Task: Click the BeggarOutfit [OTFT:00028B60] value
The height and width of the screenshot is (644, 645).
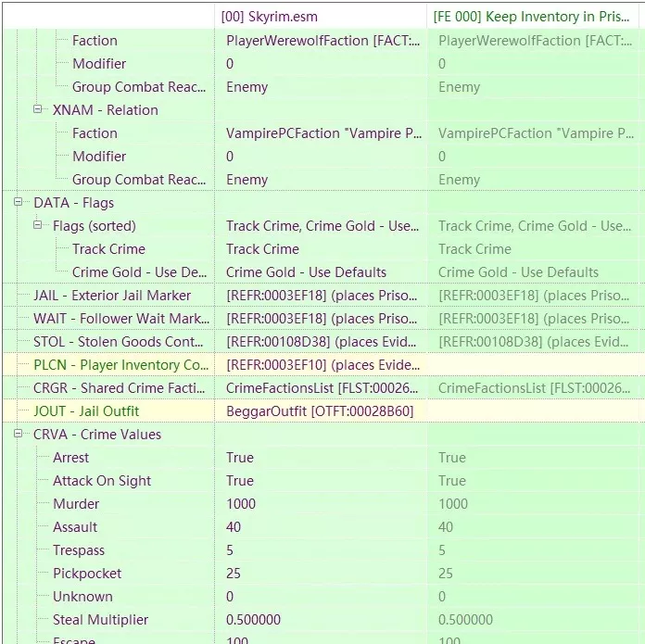Action: coord(320,411)
